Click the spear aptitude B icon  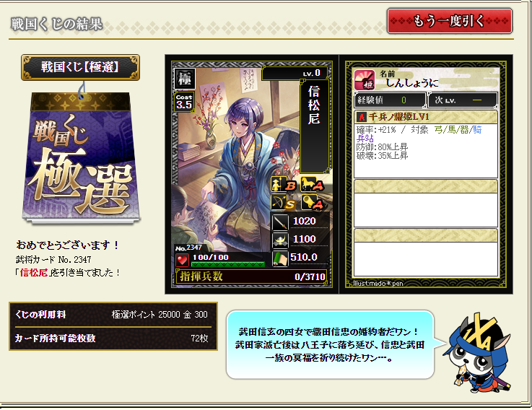coord(284,185)
